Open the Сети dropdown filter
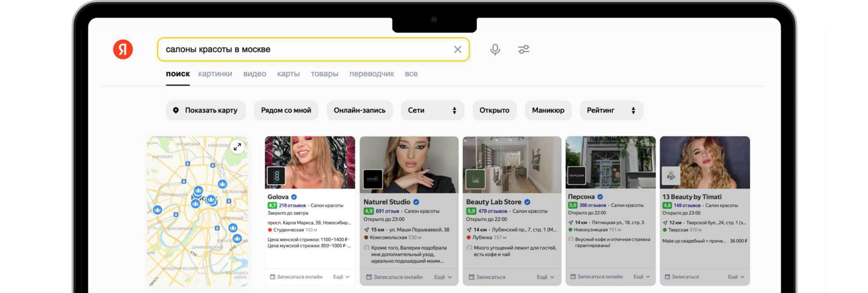Image resolution: width=868 pixels, height=293 pixels. (x=432, y=110)
